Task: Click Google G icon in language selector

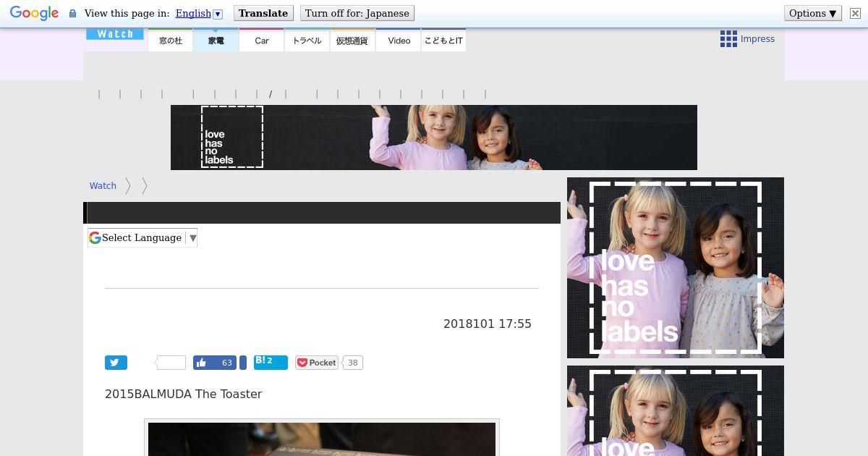Action: click(95, 237)
